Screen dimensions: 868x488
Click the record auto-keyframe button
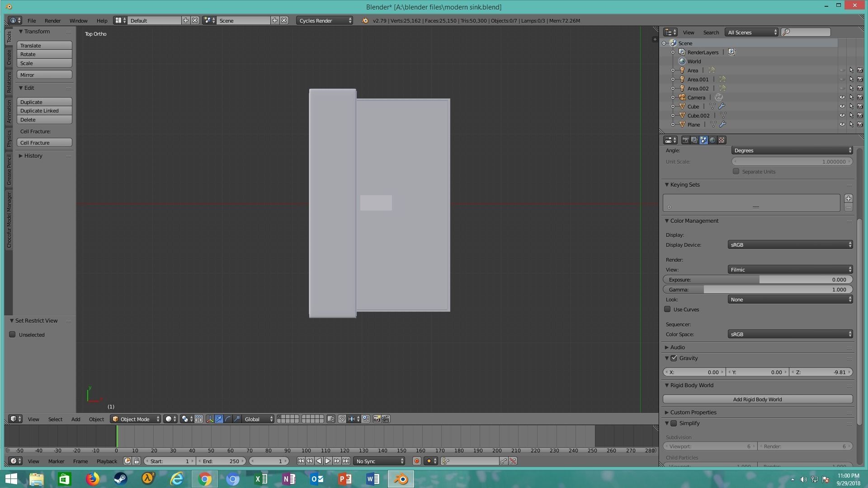416,461
